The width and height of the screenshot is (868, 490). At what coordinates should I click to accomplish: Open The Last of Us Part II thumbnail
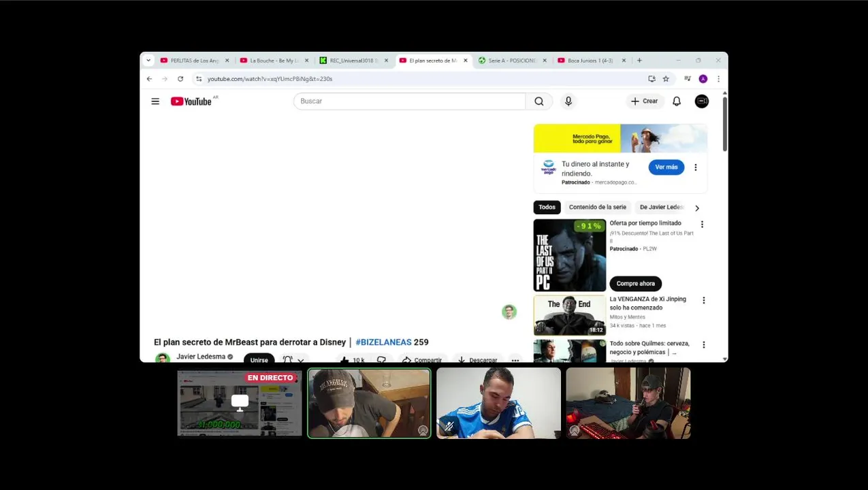(x=570, y=255)
